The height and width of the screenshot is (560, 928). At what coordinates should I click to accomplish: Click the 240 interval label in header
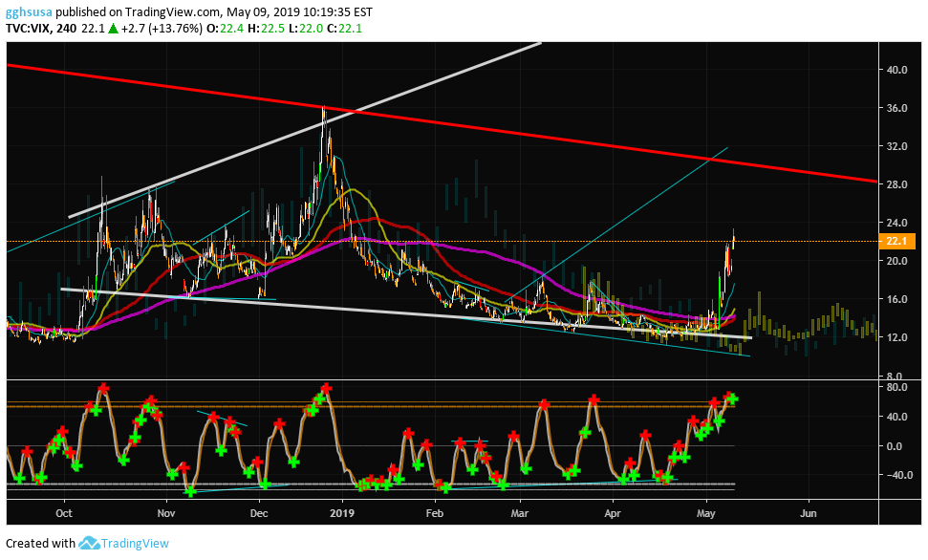pos(67,28)
